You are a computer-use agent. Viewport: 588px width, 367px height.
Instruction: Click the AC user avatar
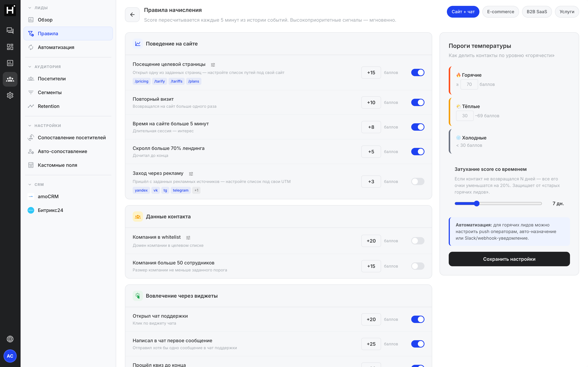(x=10, y=356)
